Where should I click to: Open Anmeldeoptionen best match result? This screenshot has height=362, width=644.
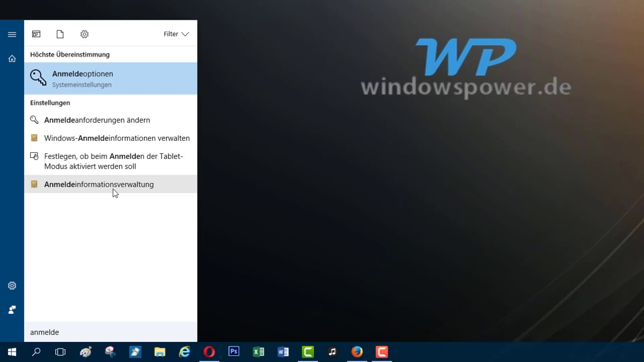point(111,78)
